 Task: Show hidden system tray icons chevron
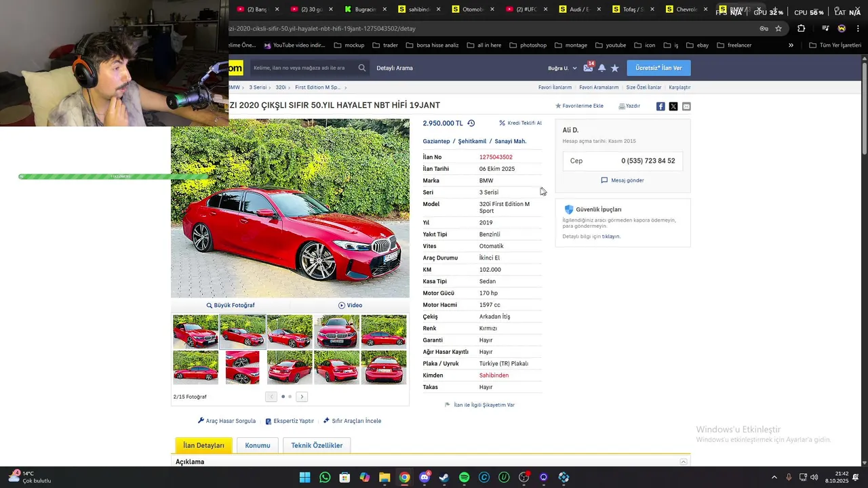(774, 477)
